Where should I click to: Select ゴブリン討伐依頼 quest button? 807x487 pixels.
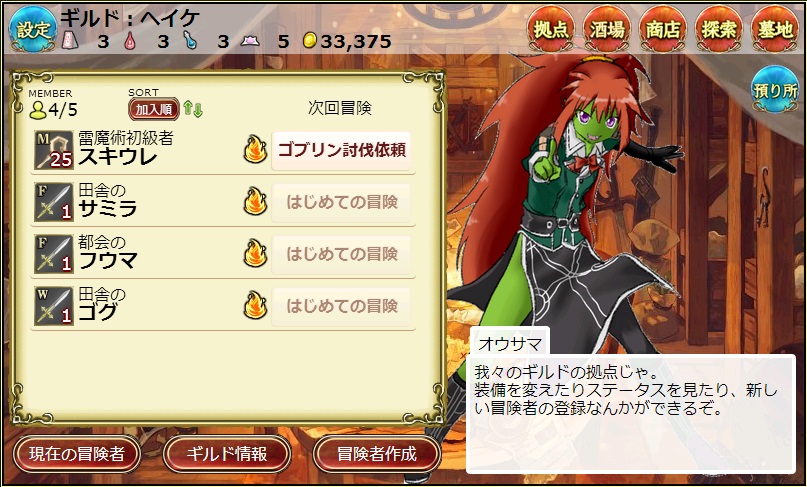click(342, 150)
